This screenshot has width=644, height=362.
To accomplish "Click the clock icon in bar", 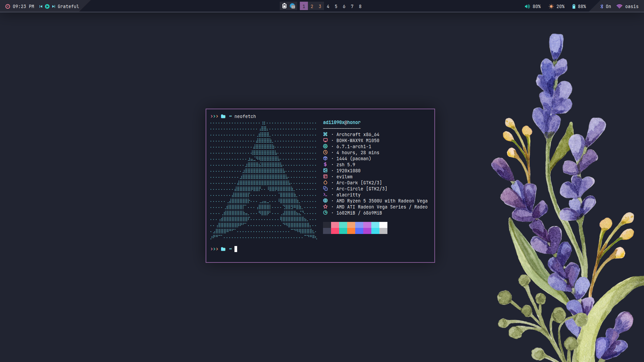I will [8, 6].
